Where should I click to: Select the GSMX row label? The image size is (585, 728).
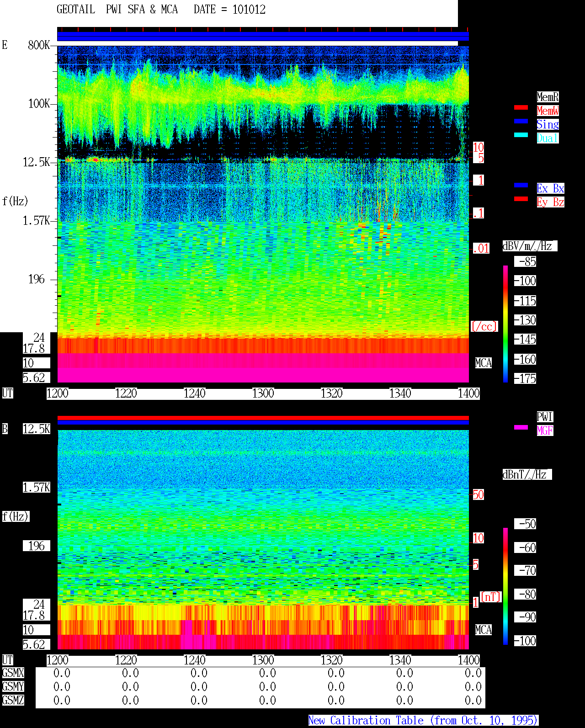(13, 673)
